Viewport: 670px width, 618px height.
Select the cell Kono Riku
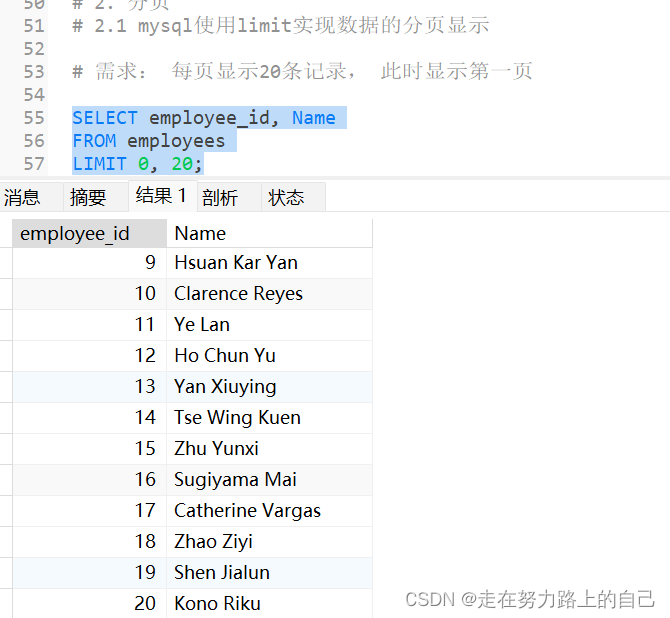pos(270,603)
